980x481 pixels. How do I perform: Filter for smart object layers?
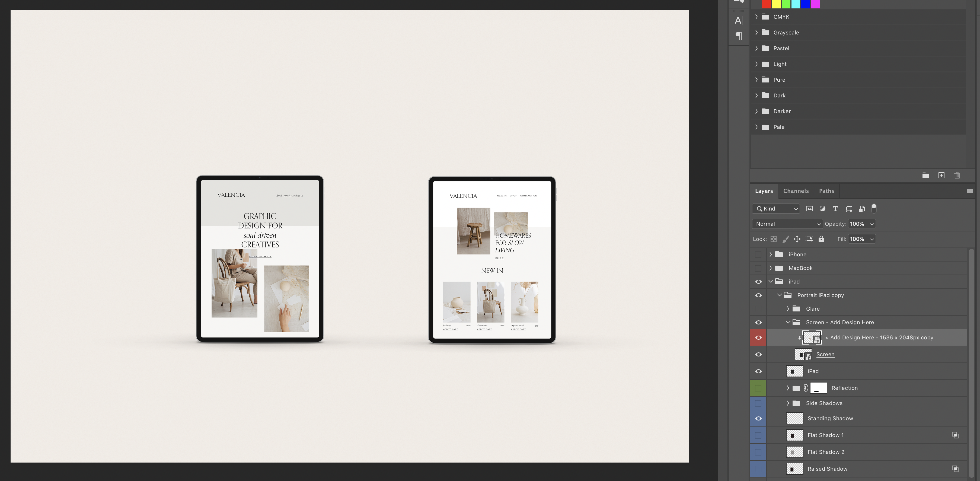[862, 209]
